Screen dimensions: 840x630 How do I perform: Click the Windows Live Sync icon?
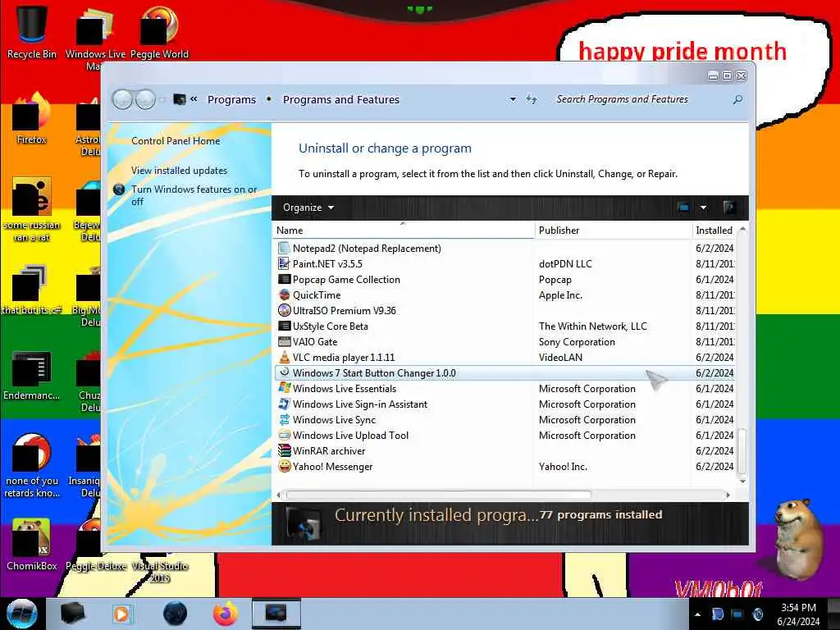point(284,419)
